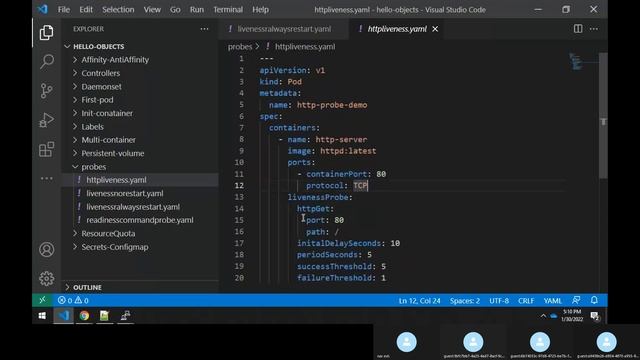
Task: Expand the Multi-container folder
Action: [141, 140]
